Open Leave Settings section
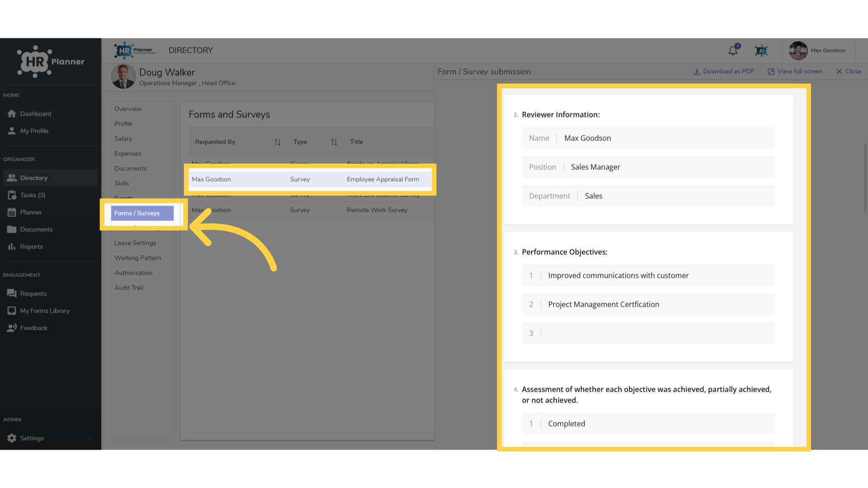 click(135, 243)
